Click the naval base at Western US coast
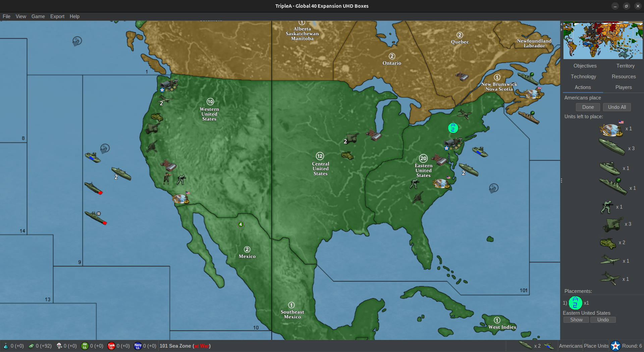The width and height of the screenshot is (644, 352). tap(181, 198)
